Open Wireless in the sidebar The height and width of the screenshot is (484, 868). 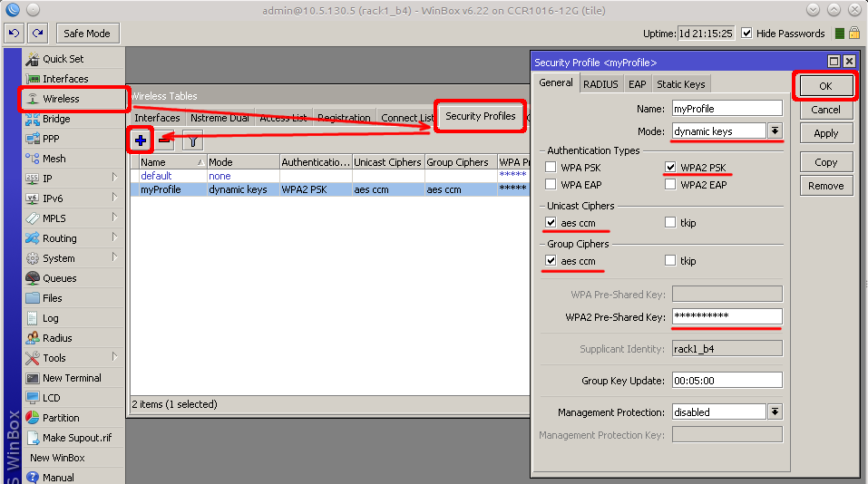(61, 99)
